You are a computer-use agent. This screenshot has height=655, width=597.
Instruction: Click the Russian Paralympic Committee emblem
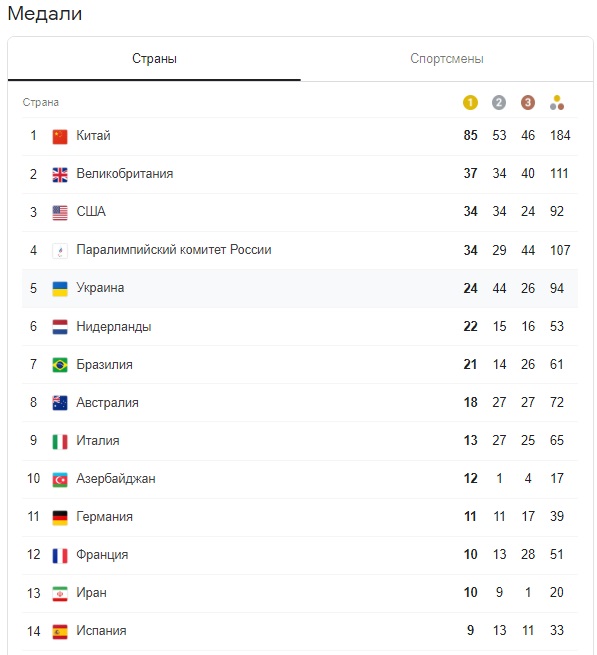tap(60, 251)
